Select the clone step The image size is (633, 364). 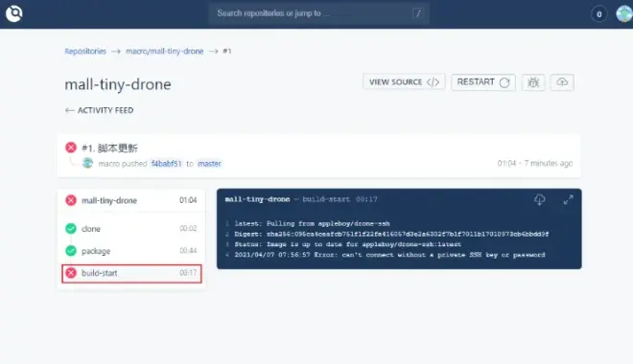pyautogui.click(x=131, y=229)
